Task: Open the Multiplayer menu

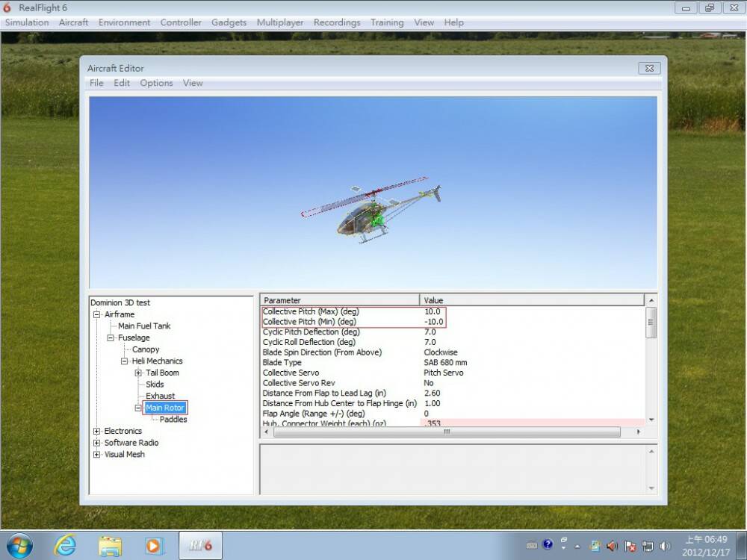Action: pyautogui.click(x=279, y=22)
